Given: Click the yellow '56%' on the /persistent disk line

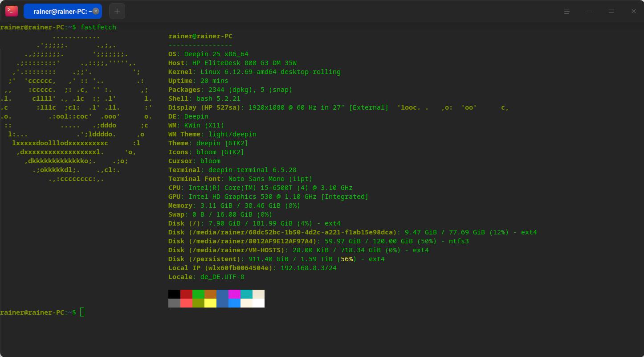Looking at the screenshot, I should click(346, 259).
